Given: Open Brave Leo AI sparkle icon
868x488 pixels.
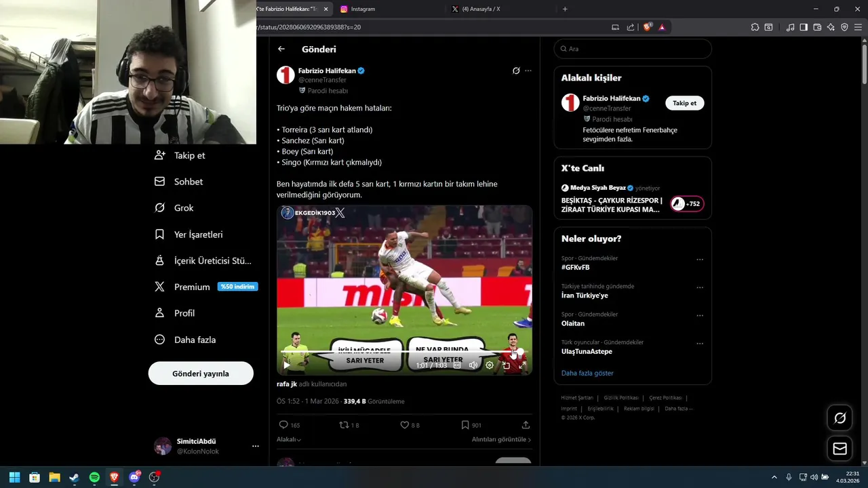Looking at the screenshot, I should pos(831,27).
